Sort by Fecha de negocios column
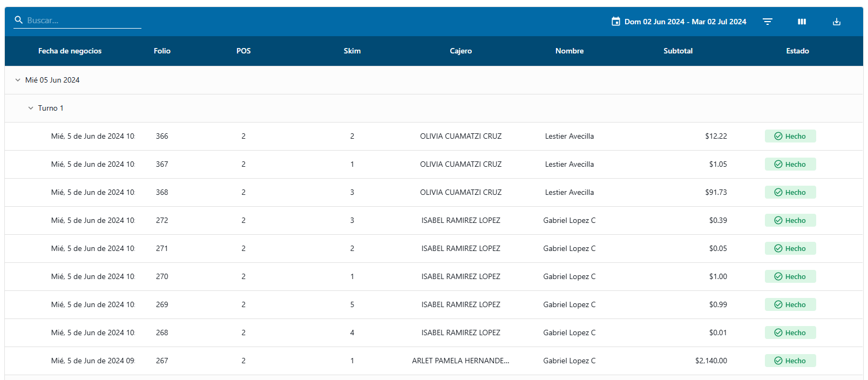The width and height of the screenshot is (868, 380). click(x=70, y=51)
